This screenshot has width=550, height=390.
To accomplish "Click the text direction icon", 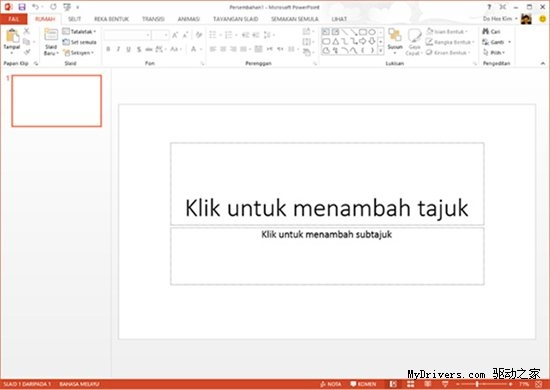I will tap(307, 32).
